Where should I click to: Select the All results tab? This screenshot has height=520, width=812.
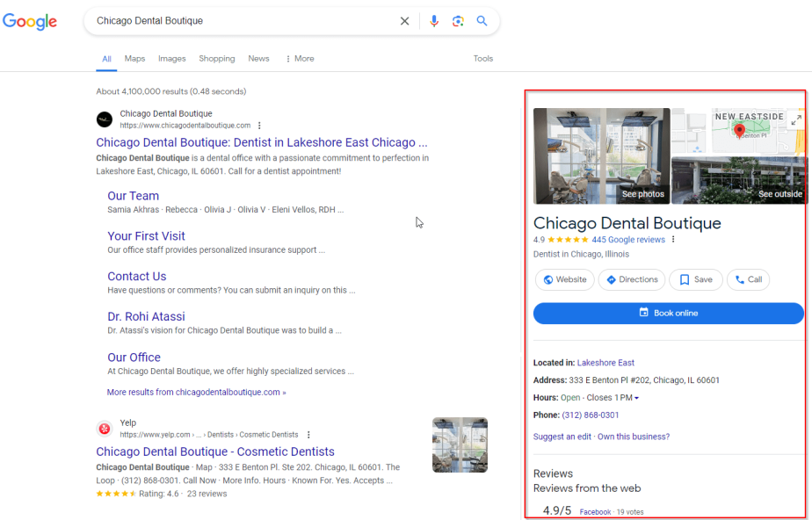106,59
